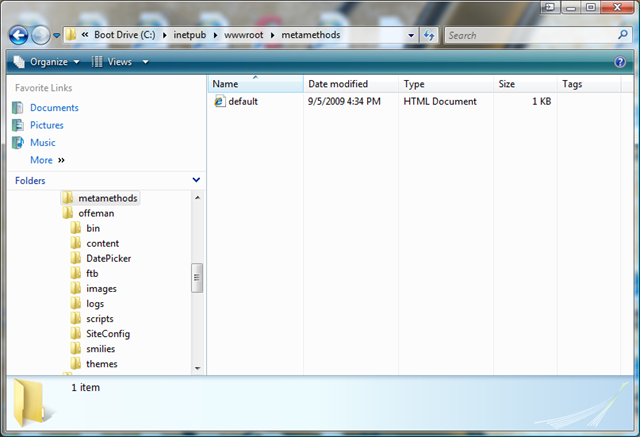
Task: Open the recent pages dropdown arrow
Action: pos(57,35)
